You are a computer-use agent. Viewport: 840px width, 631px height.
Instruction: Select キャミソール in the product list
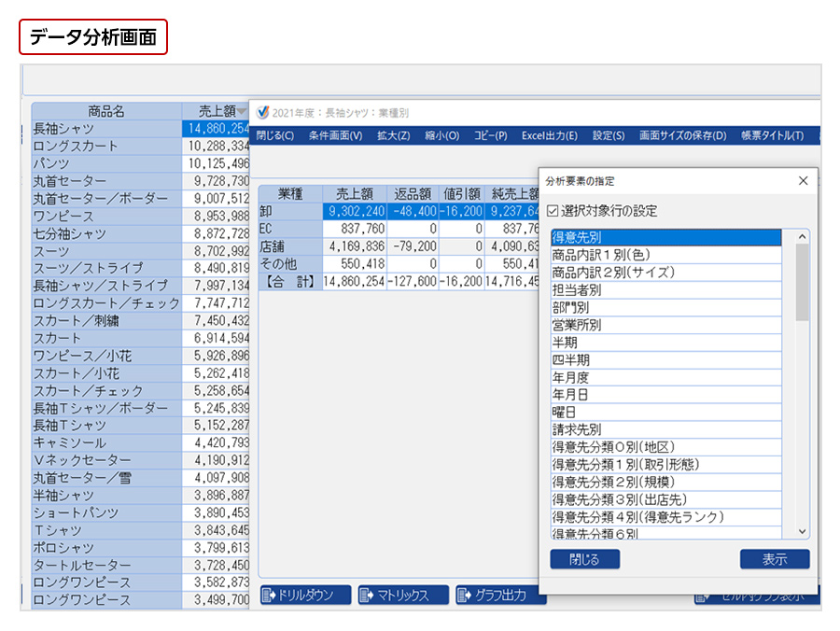click(x=106, y=443)
